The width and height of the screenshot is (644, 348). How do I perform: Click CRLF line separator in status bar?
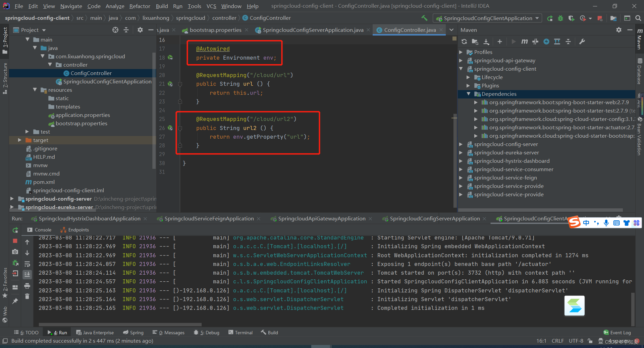tap(557, 341)
